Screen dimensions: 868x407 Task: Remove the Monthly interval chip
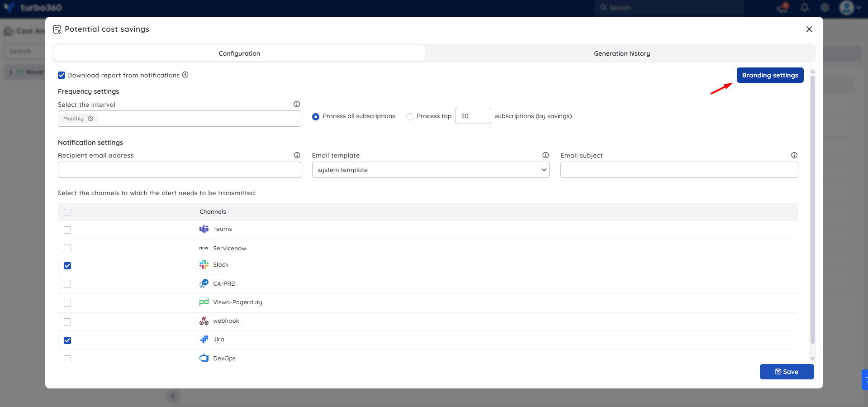click(x=90, y=119)
